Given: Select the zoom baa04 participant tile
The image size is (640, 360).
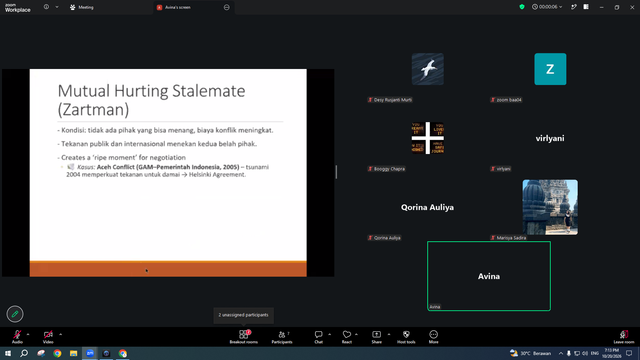Looking at the screenshot, I should tap(550, 69).
